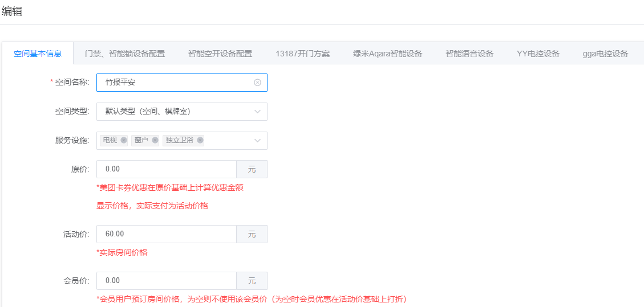Screen dimensions: 644x307
Task: Focus the 原价 price input field
Action: tap(166, 169)
